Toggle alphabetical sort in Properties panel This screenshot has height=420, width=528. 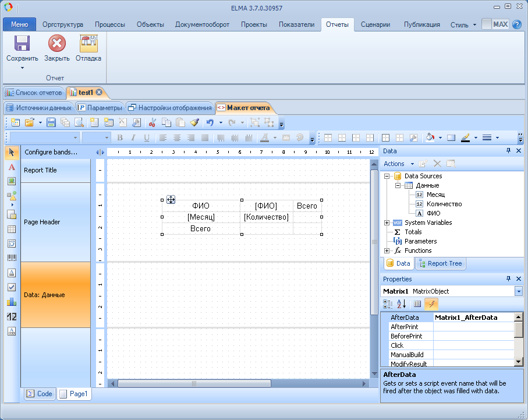coord(401,303)
